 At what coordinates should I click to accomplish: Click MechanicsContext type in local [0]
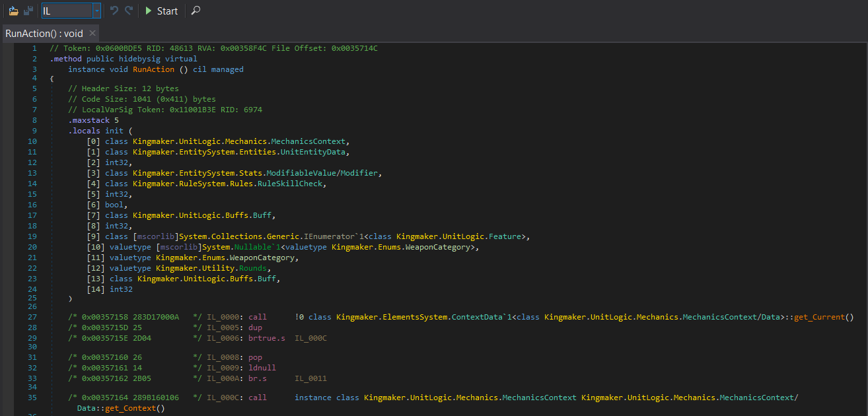click(309, 141)
